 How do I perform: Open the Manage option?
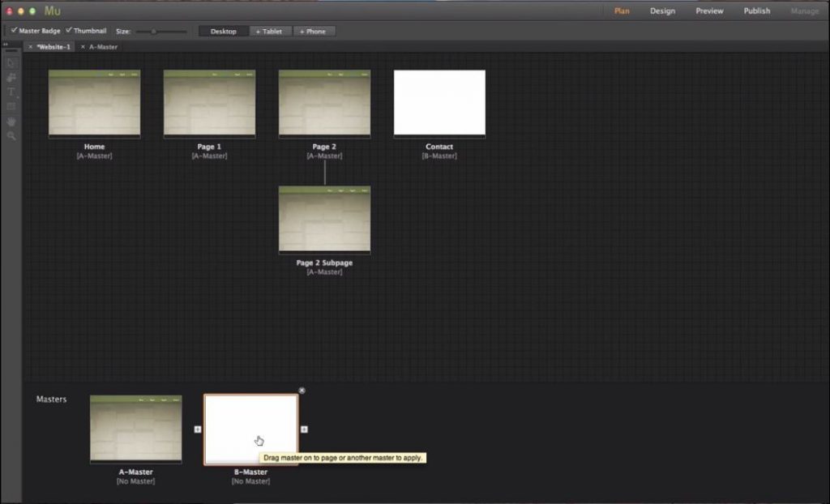coord(805,11)
